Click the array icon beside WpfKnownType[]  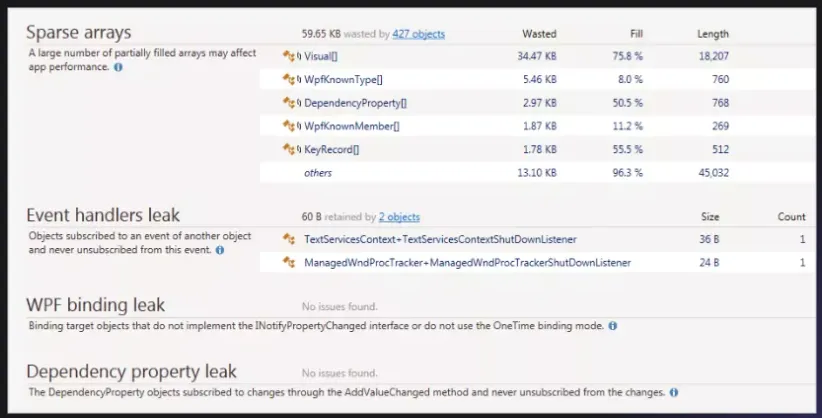coord(292,80)
